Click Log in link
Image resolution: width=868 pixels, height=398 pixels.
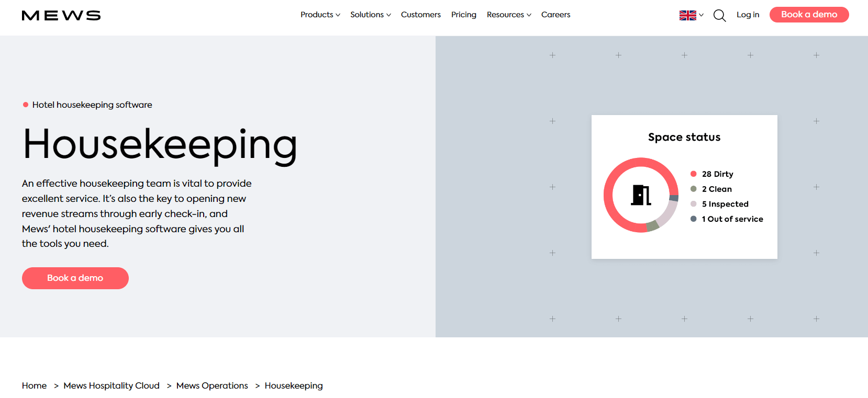(748, 15)
